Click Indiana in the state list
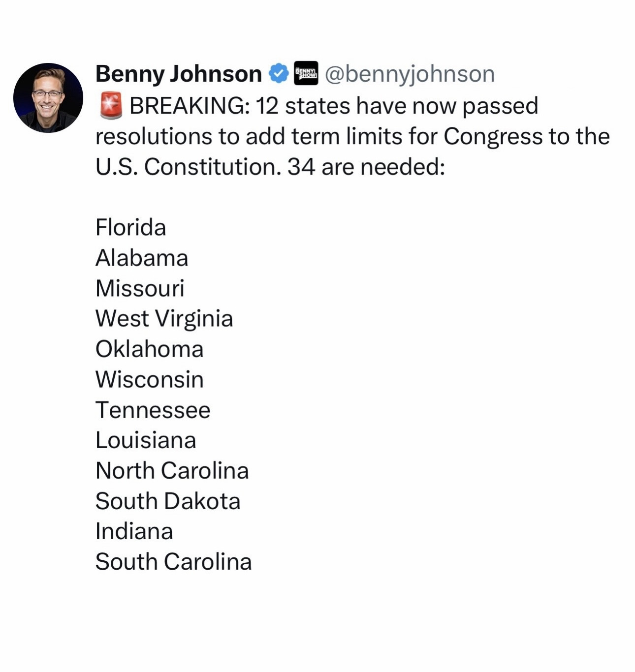This screenshot has height=672, width=635. coord(134,532)
